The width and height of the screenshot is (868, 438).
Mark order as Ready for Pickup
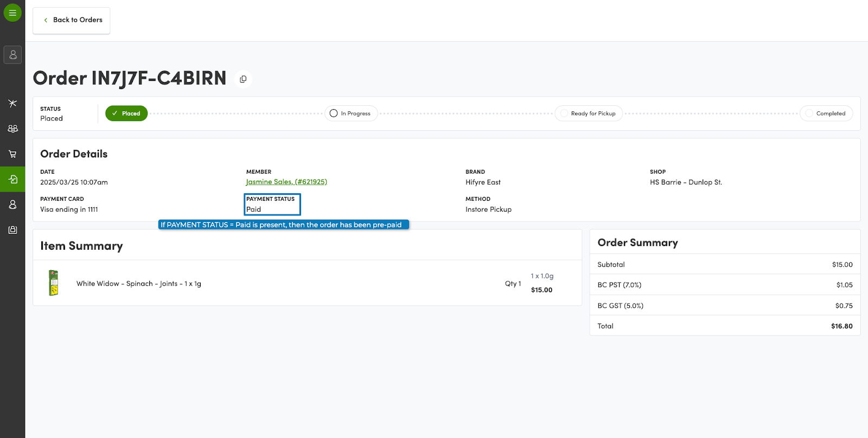point(589,113)
